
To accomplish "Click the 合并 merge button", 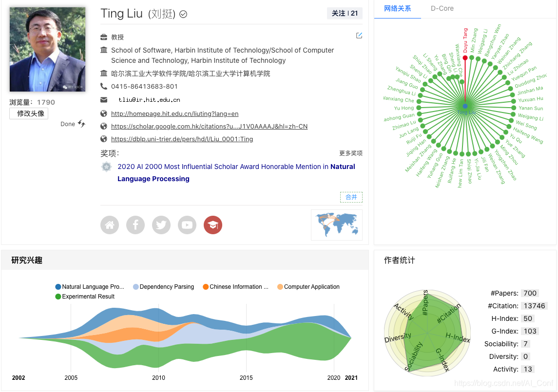I will pyautogui.click(x=351, y=197).
